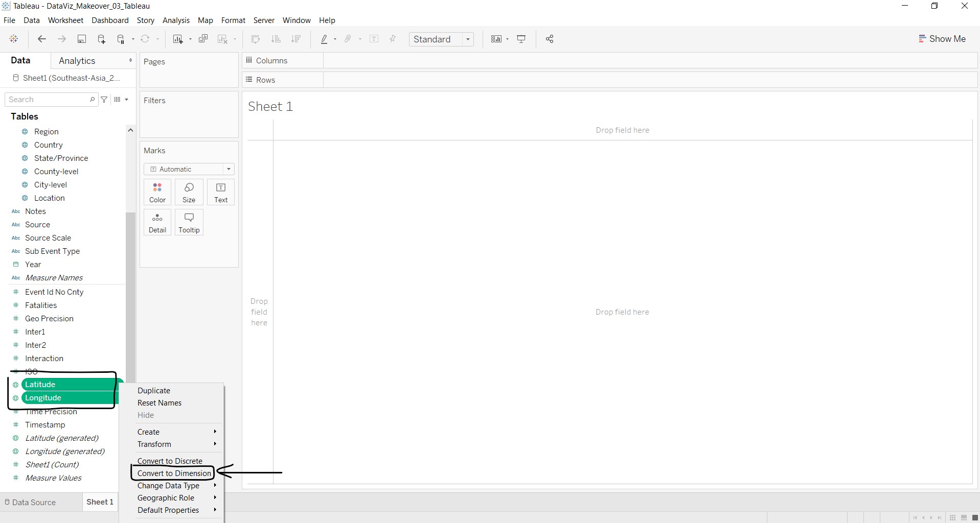
Task: Switch to sheet sorter grid view
Action: [x=952, y=518]
